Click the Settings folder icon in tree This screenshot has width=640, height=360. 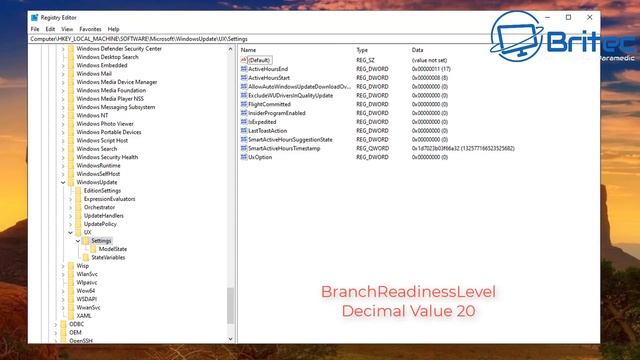(86, 241)
